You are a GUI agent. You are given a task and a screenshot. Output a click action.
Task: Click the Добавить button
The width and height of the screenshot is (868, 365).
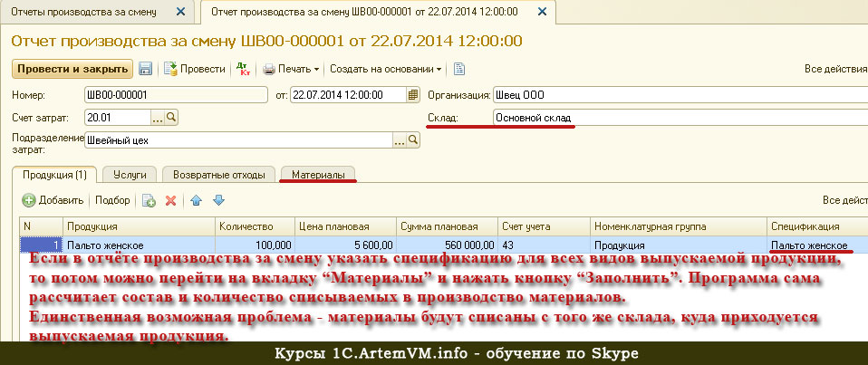coord(53,200)
